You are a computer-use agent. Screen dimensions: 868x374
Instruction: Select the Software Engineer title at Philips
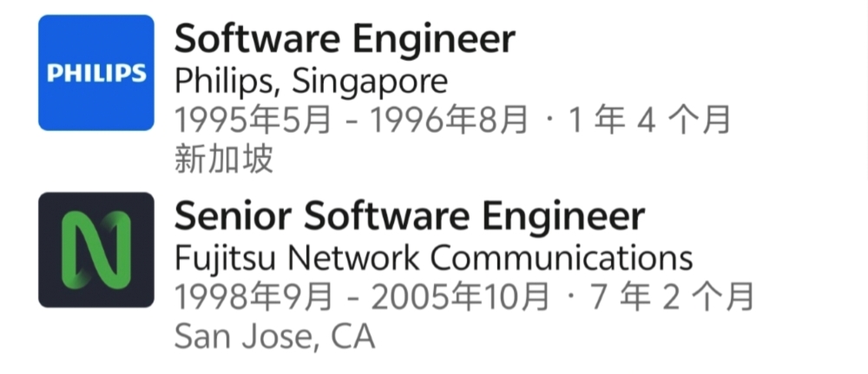pyautogui.click(x=345, y=38)
